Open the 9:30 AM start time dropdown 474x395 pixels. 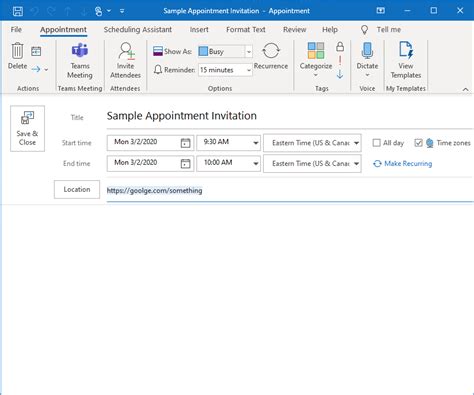coord(256,143)
